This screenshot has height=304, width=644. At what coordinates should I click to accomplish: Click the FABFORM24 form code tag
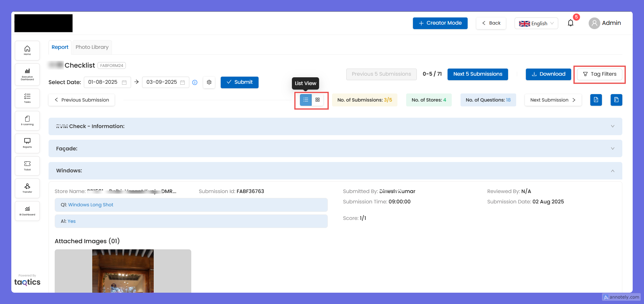click(x=112, y=66)
